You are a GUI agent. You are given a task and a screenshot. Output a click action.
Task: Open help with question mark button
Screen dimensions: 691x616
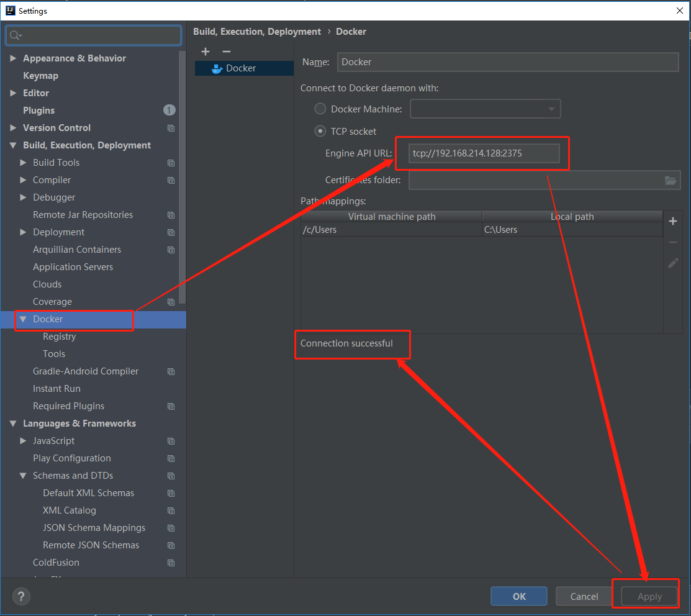pos(21,597)
